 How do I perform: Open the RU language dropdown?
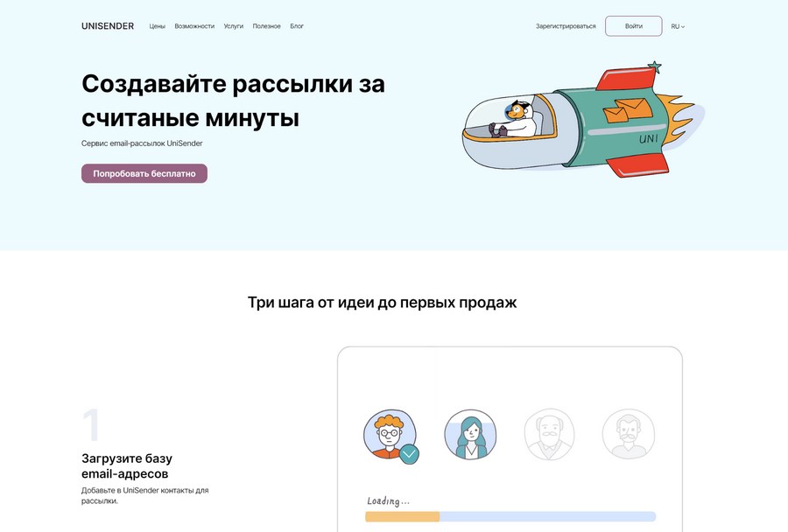click(x=678, y=26)
